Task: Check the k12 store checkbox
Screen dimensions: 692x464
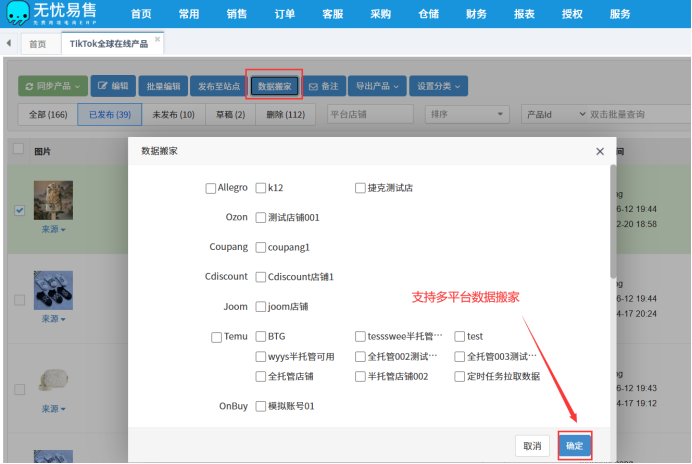Action: [261, 188]
